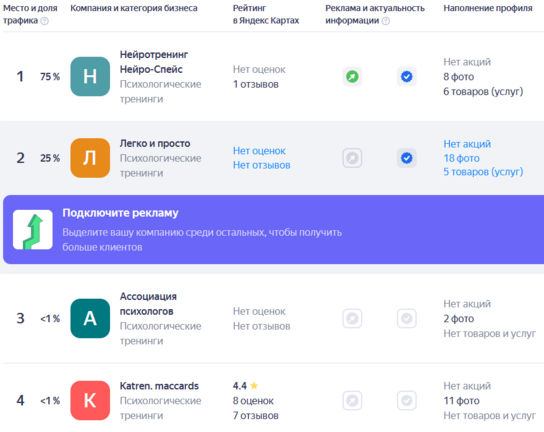Image resolution: width=544 pixels, height=432 pixels.
Task: Click the green ad arrow icon for Нейротренинг
Action: (x=352, y=76)
